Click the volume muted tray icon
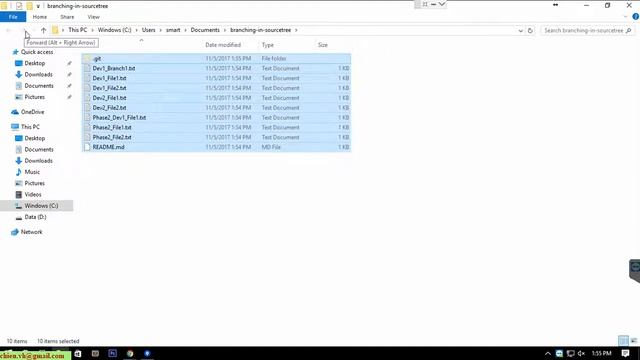Image resolution: width=640 pixels, height=360 pixels. (582, 353)
